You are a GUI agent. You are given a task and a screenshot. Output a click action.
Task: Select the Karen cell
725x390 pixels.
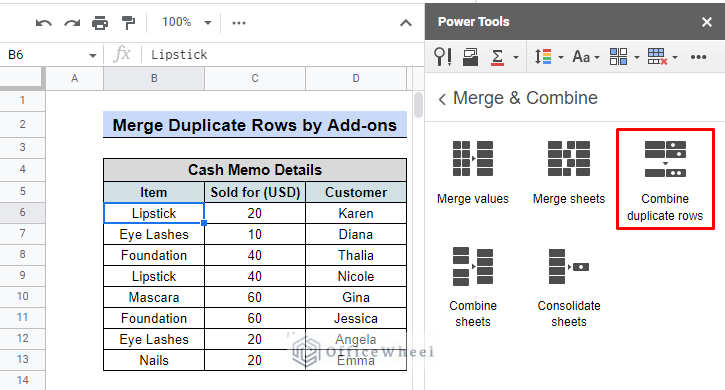click(x=356, y=213)
